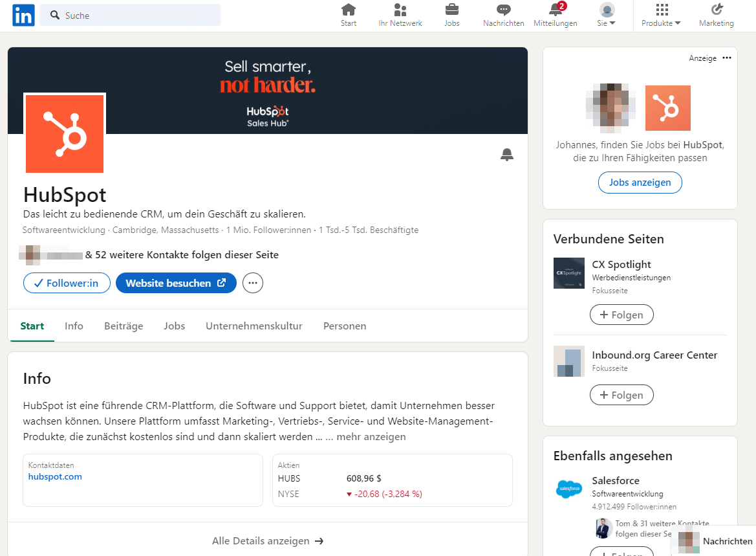This screenshot has height=556, width=756.
Task: Click Alle Details anzeigen link
Action: coord(268,541)
